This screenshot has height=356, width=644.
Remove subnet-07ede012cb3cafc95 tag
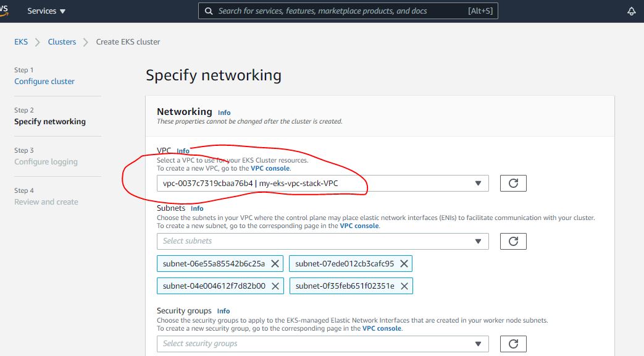coord(404,264)
